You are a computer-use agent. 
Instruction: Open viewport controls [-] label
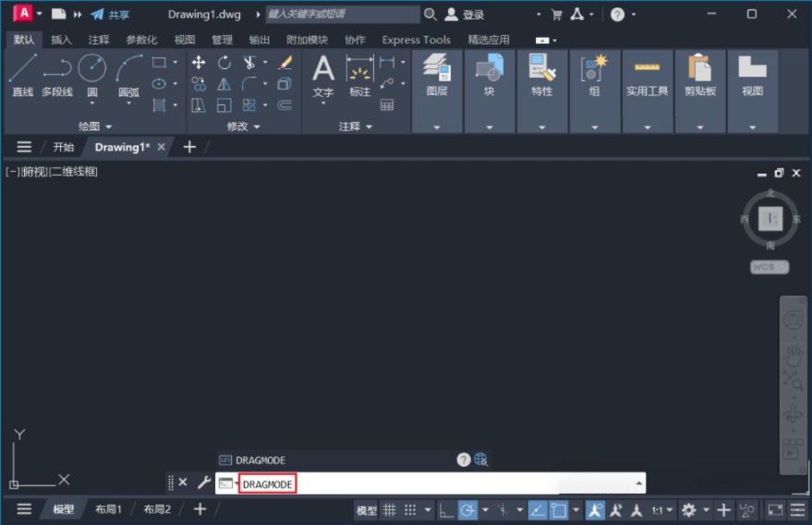point(12,172)
